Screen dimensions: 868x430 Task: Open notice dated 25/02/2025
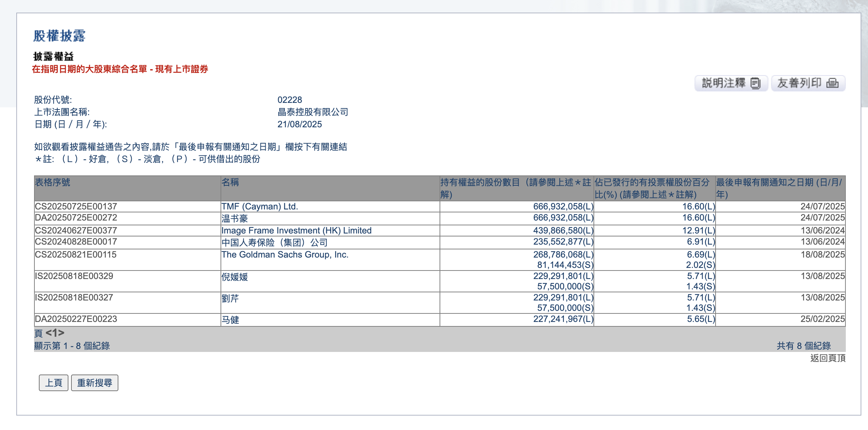(x=822, y=319)
